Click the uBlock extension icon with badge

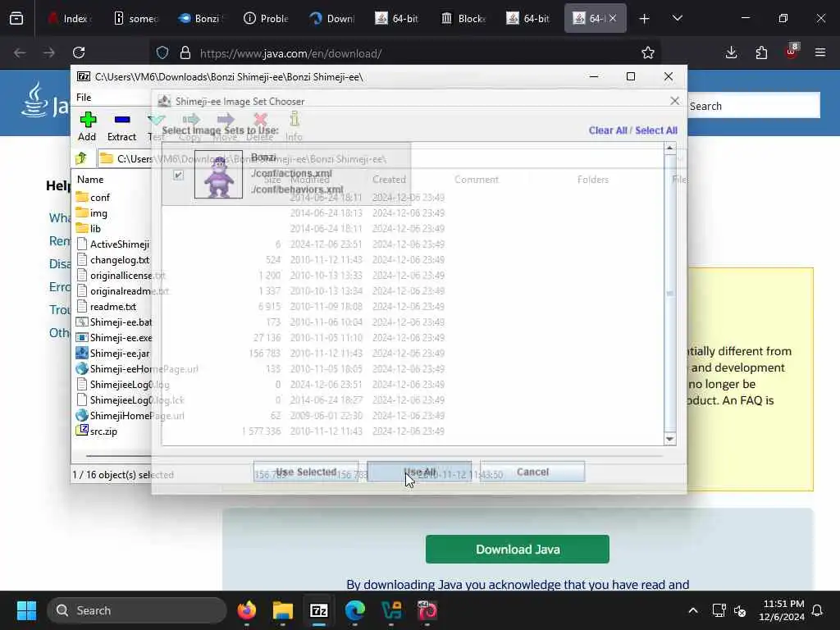point(792,52)
